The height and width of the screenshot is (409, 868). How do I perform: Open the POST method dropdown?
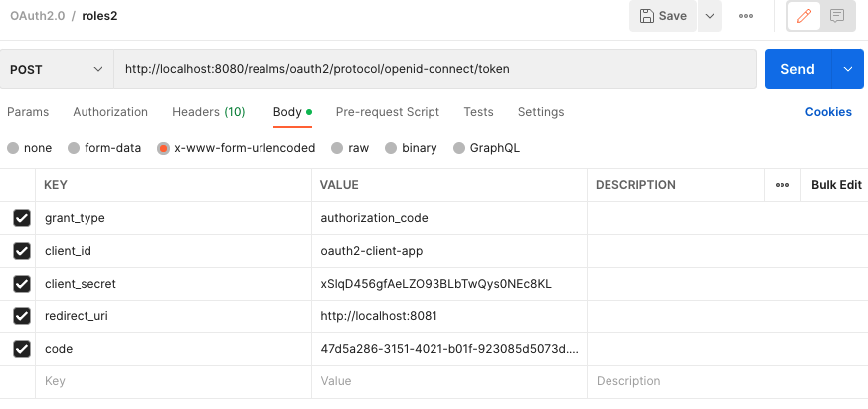(x=57, y=69)
